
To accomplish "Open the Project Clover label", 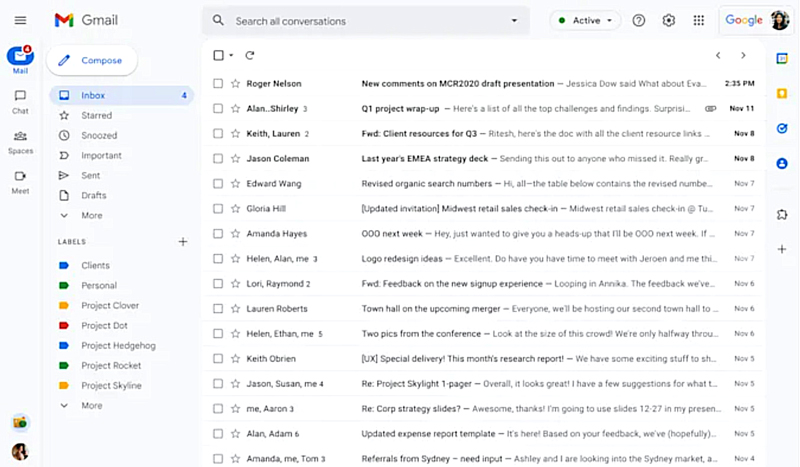I will (x=109, y=306).
